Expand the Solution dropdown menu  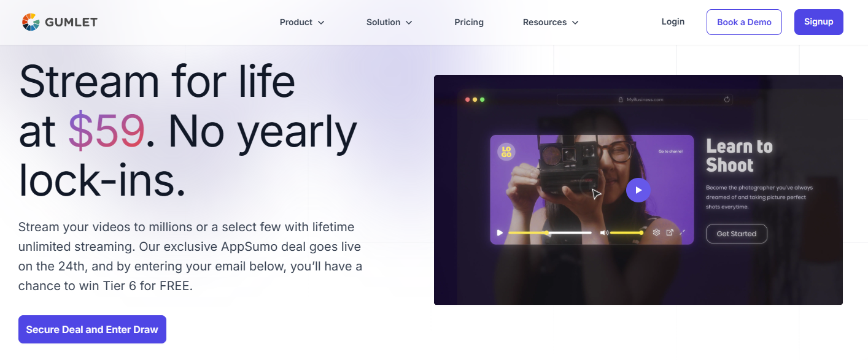pyautogui.click(x=389, y=22)
